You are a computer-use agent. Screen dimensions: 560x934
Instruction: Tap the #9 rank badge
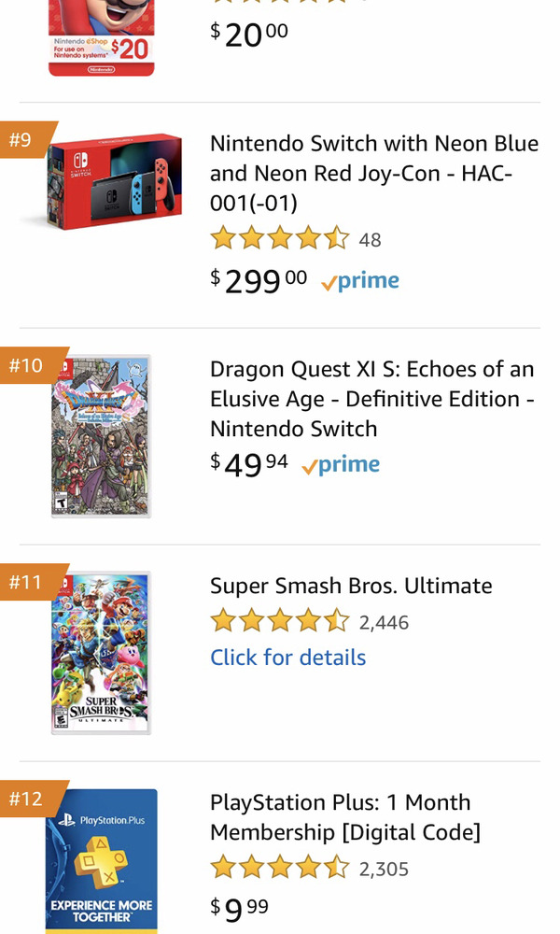(23, 140)
